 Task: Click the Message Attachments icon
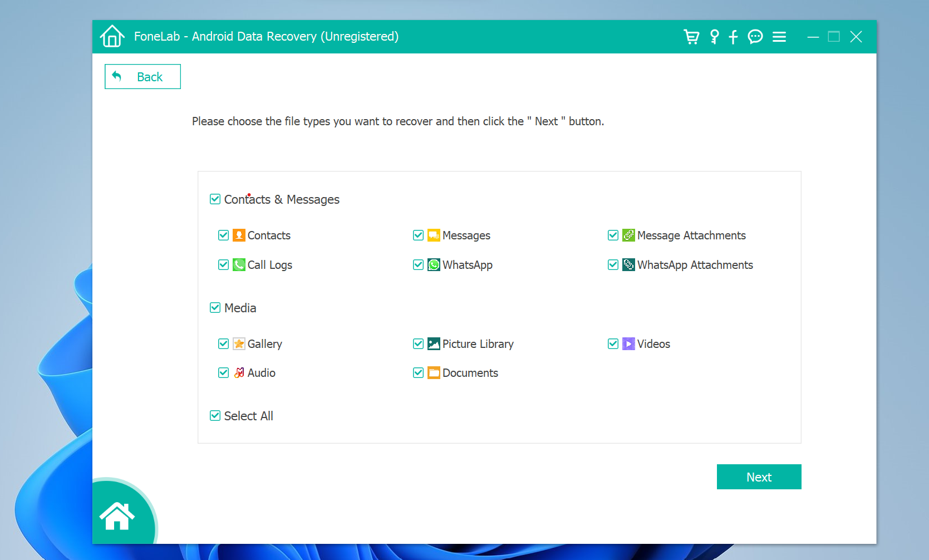pyautogui.click(x=628, y=235)
